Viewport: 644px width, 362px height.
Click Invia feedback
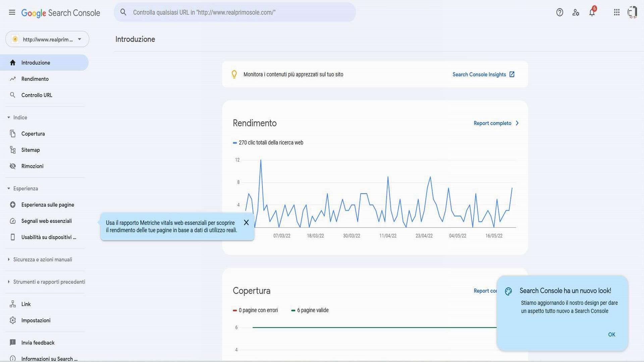coord(44,343)
